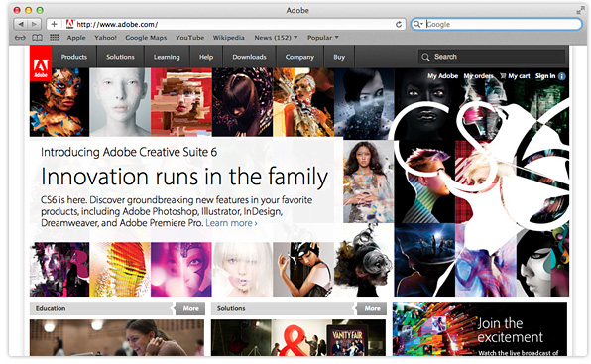Image resolution: width=591 pixels, height=364 pixels.
Task: Open the Help menu
Action: (206, 57)
